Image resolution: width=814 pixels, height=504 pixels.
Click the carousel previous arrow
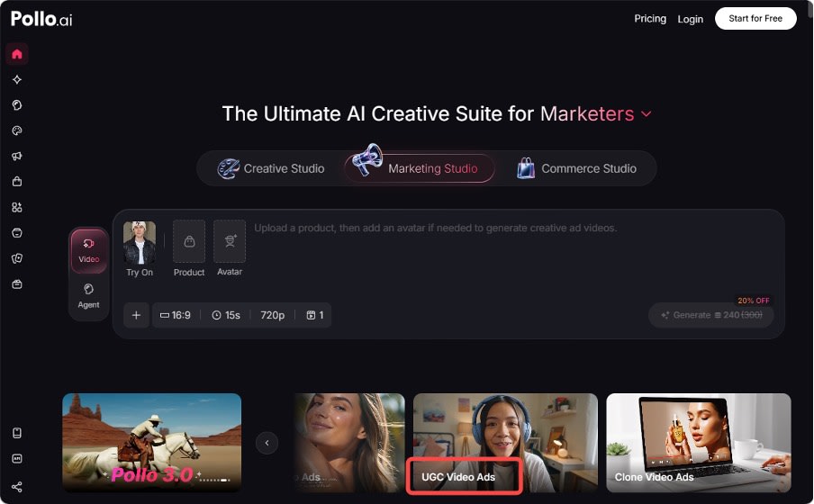pos(267,443)
